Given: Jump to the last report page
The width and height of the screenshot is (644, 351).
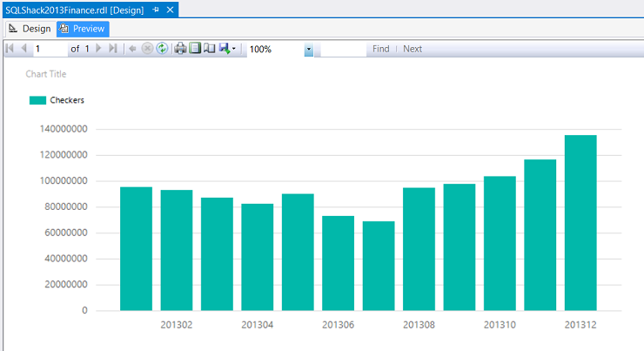Looking at the screenshot, I should (111, 49).
